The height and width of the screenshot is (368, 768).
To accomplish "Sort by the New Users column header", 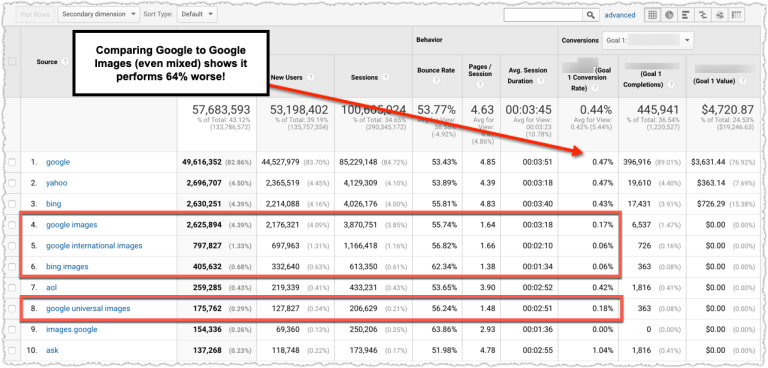I will coord(287,77).
